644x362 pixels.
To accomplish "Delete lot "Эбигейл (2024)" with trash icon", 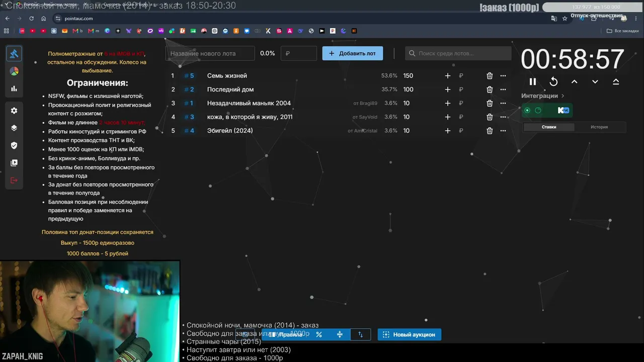I will 490,131.
